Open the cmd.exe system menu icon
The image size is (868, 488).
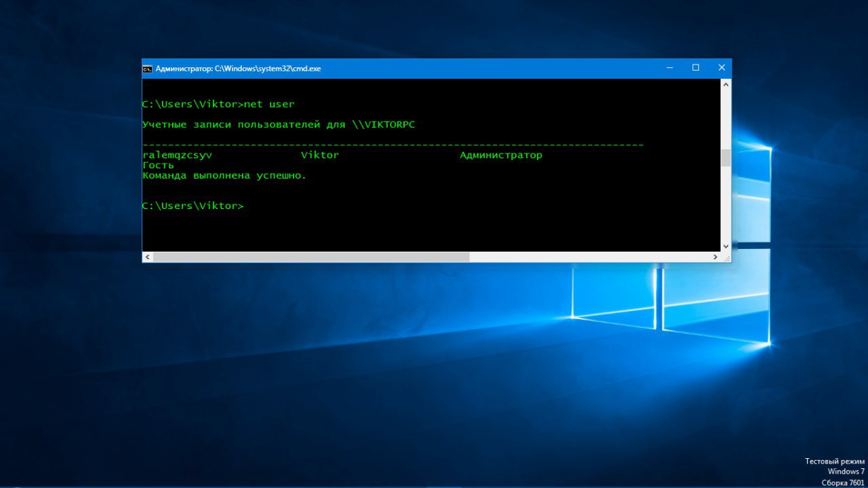147,69
